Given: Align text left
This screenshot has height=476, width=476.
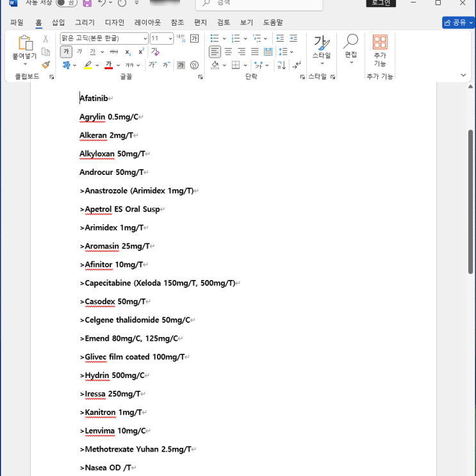Looking at the screenshot, I should [215, 52].
